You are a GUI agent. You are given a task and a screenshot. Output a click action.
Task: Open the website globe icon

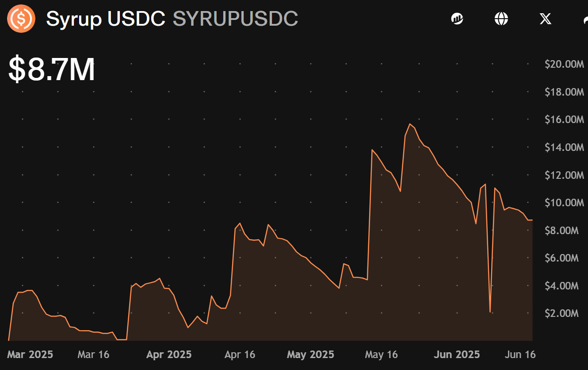pyautogui.click(x=501, y=19)
